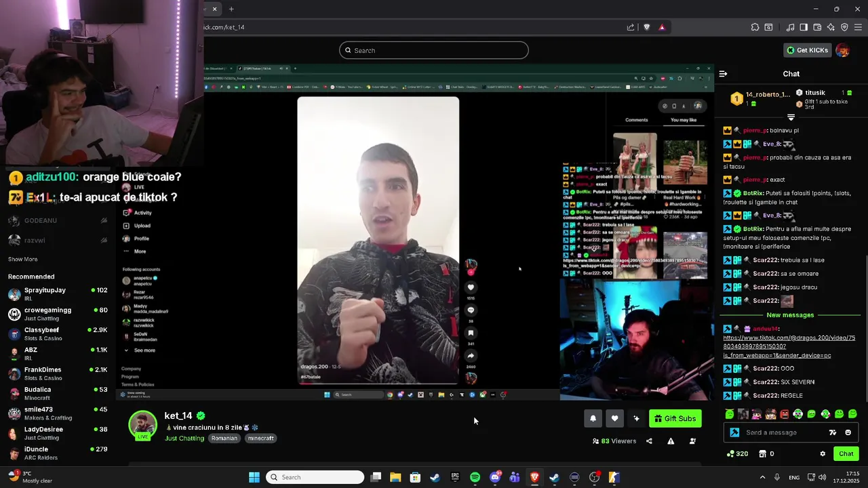868x488 pixels.
Task: Open browser Extensions puzzle icon
Action: (755, 27)
